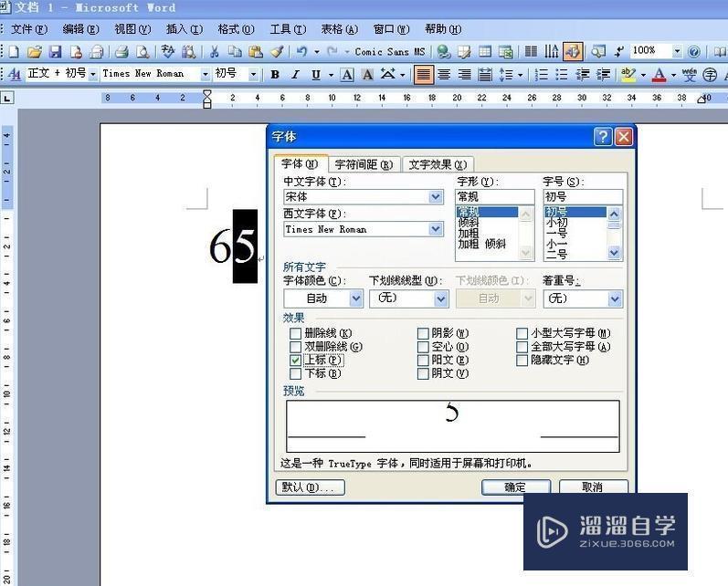Image resolution: width=728 pixels, height=586 pixels.
Task: Click the Numbered list icon
Action: pyautogui.click(x=542, y=74)
